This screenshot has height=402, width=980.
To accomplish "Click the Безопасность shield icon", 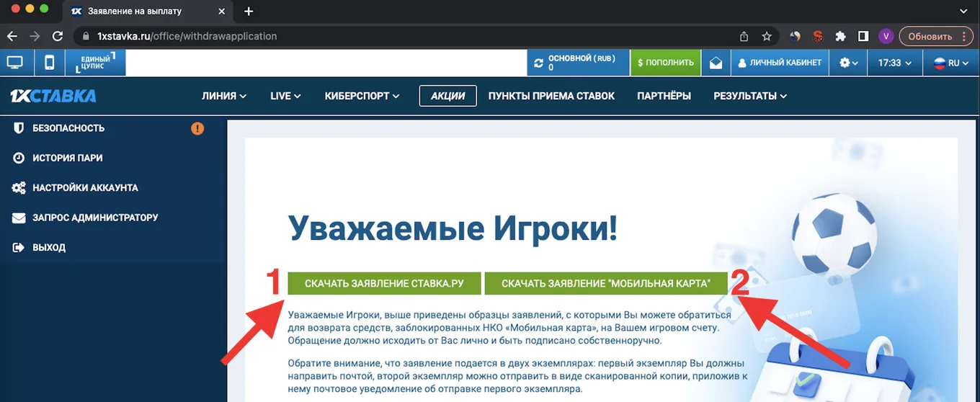I will [x=19, y=128].
